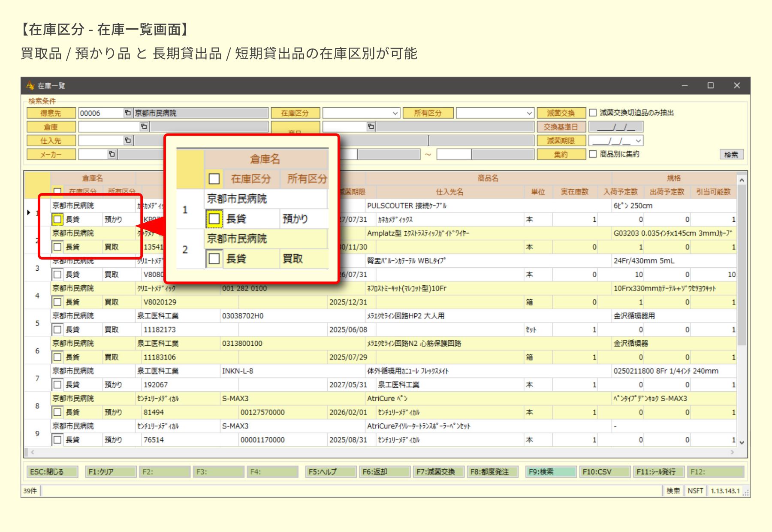
Task: Click the 規格 column header
Action: [674, 178]
